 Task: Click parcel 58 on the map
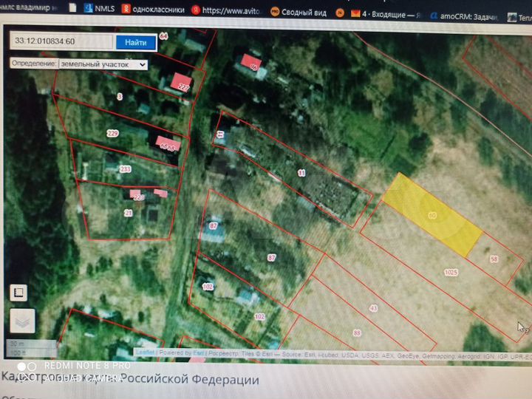point(494,259)
